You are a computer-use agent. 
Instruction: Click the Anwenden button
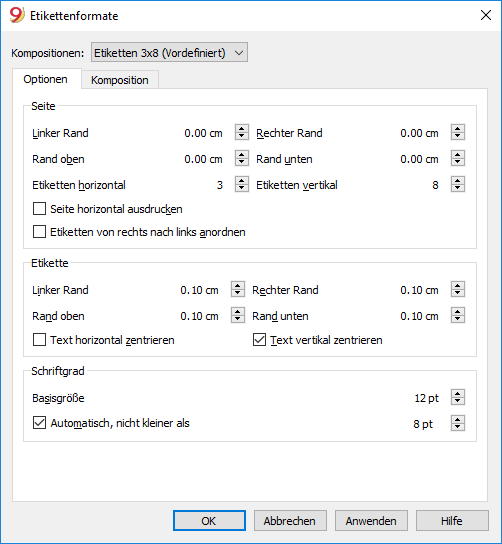[371, 520]
